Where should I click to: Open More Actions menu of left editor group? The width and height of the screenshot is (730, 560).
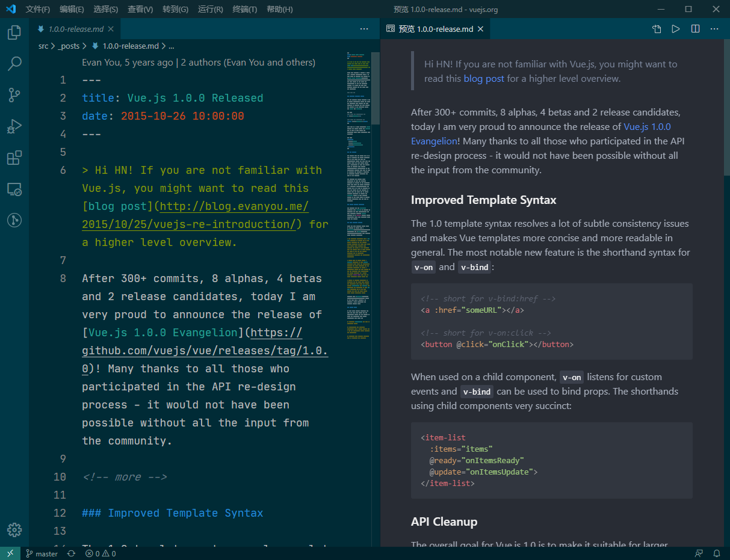[x=364, y=29]
